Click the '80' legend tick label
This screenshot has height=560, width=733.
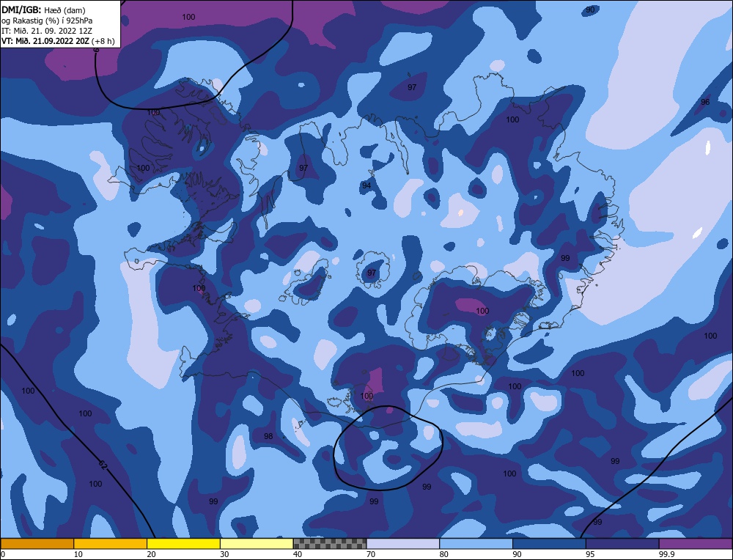(444, 554)
